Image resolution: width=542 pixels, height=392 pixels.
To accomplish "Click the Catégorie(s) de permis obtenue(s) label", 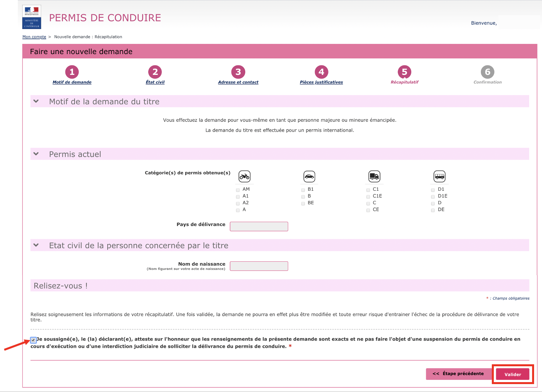I will [187, 173].
